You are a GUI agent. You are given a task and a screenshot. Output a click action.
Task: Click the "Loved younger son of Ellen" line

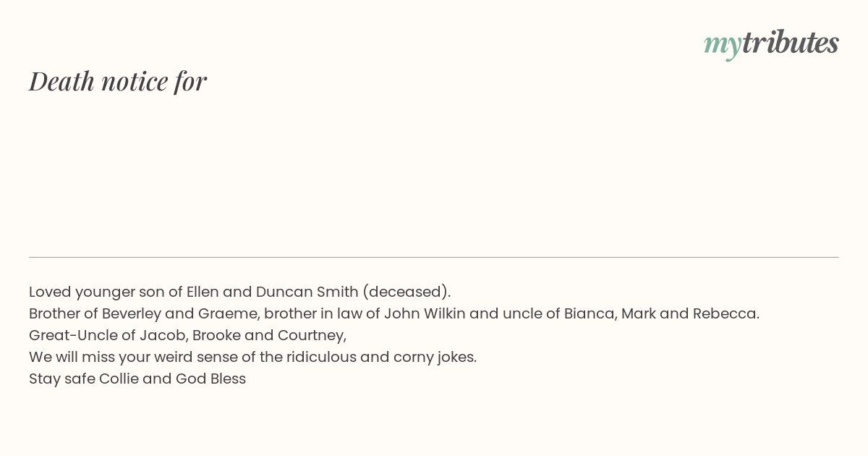[240, 292]
